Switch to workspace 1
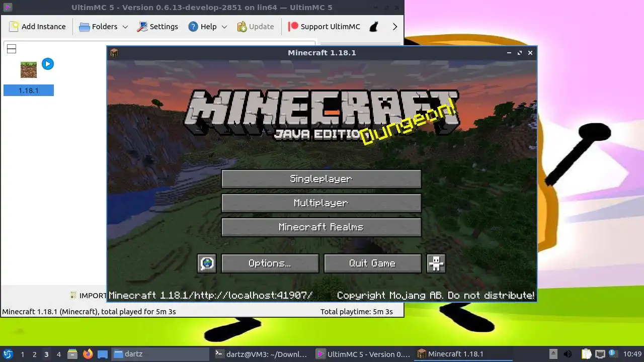The height and width of the screenshot is (362, 644). 22,354
